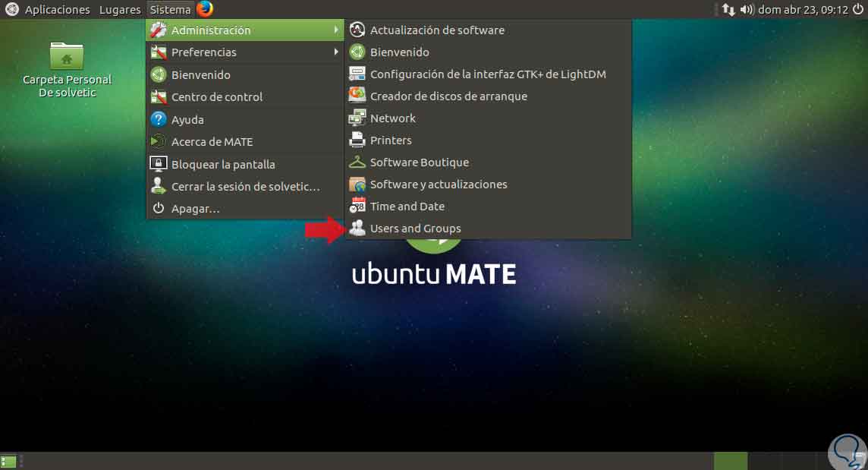Screen dimensions: 868x470
Task: Click the show desktop button in bottom panel
Action: pos(8,461)
